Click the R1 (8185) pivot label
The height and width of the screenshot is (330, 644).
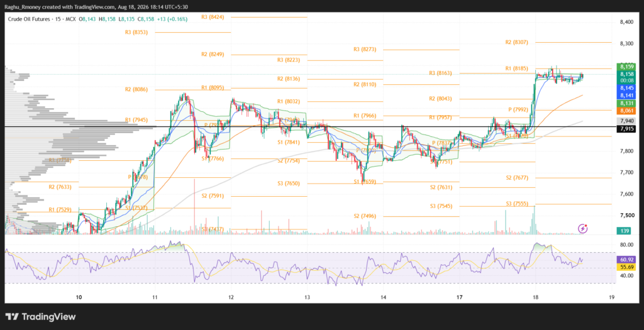point(517,69)
